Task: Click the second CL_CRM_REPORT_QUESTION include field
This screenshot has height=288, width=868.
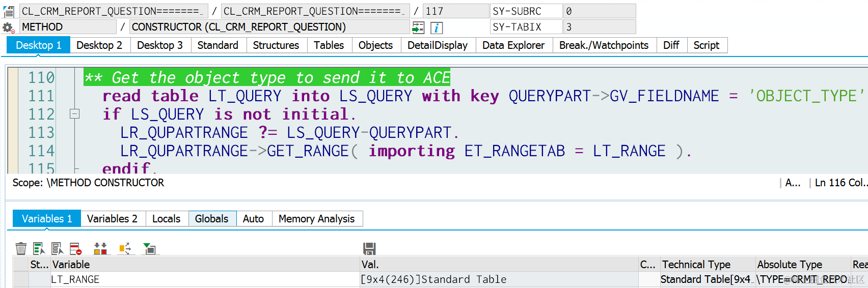Action: click(x=315, y=11)
